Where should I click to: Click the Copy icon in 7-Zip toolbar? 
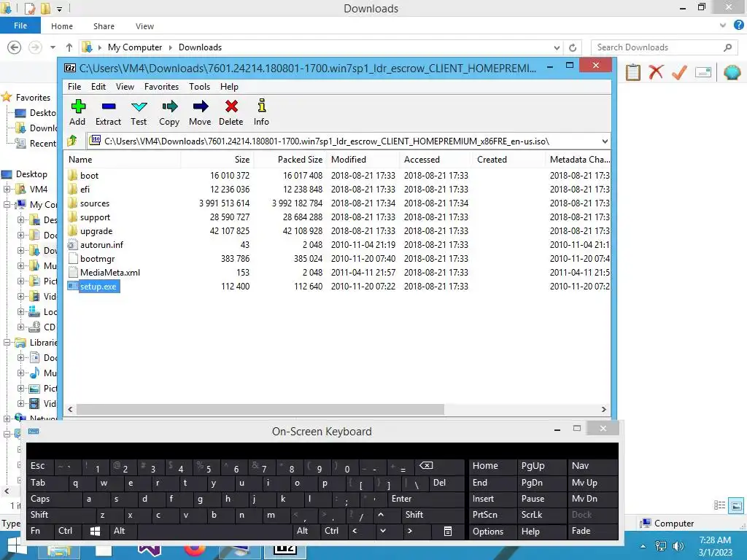tap(169, 106)
